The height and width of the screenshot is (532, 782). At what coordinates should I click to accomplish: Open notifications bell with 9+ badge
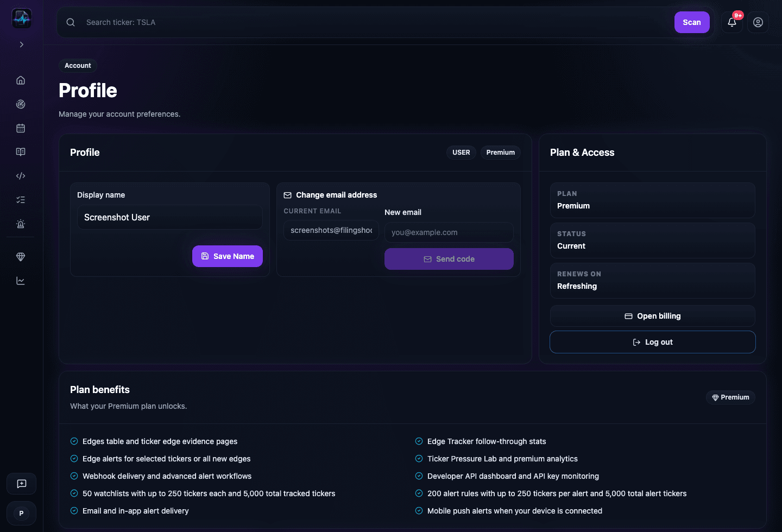(x=732, y=22)
